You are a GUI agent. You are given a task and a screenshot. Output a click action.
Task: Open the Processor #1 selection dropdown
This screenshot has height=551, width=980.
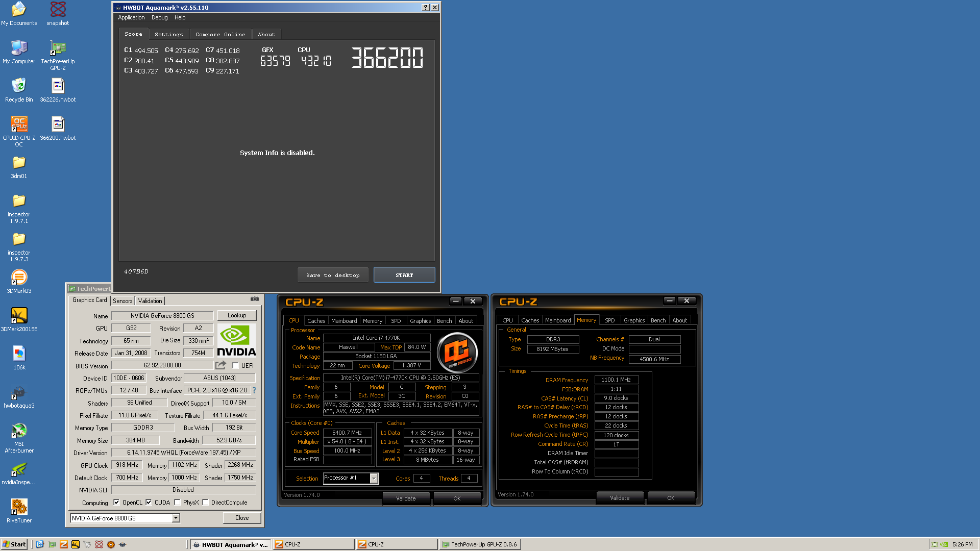click(374, 478)
